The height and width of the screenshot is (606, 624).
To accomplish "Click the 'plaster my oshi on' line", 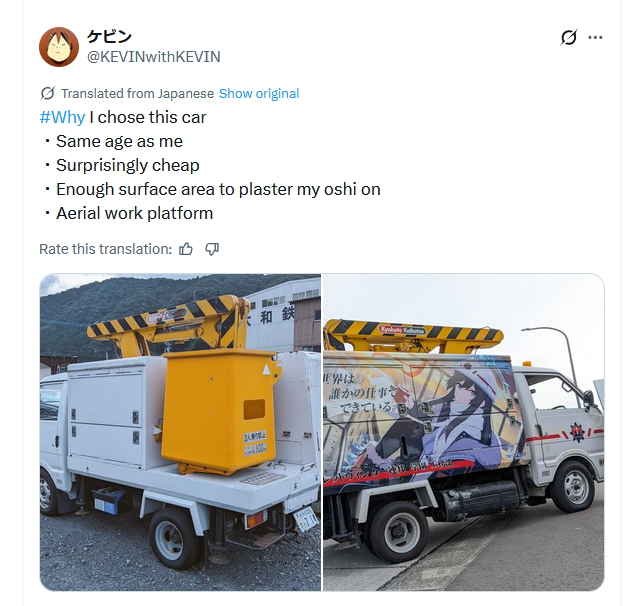I will coord(218,189).
